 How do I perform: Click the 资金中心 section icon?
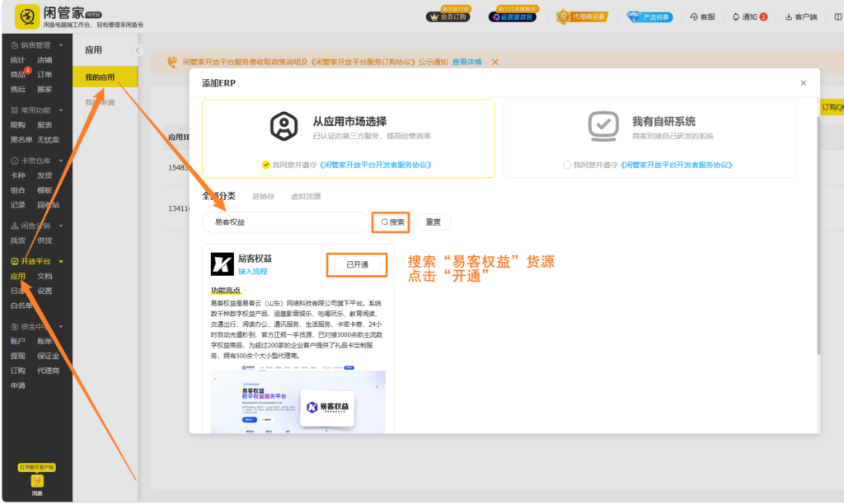pyautogui.click(x=15, y=326)
